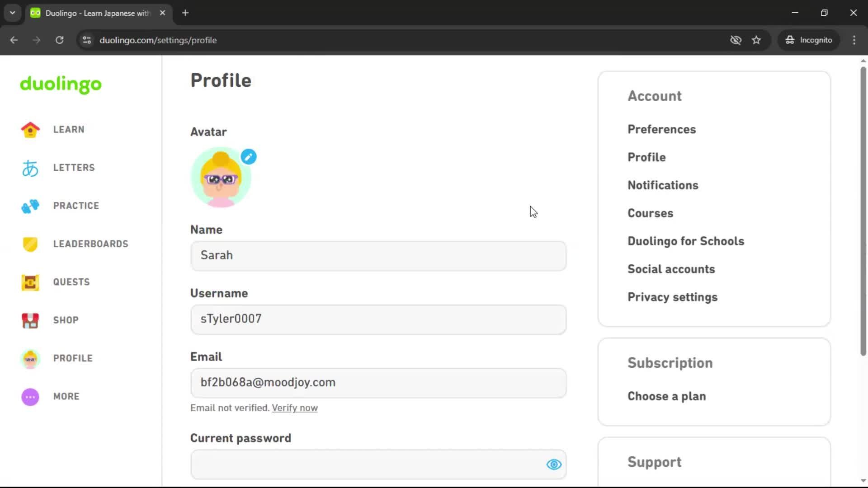Click the Verify now link
This screenshot has height=488, width=868.
point(294,408)
